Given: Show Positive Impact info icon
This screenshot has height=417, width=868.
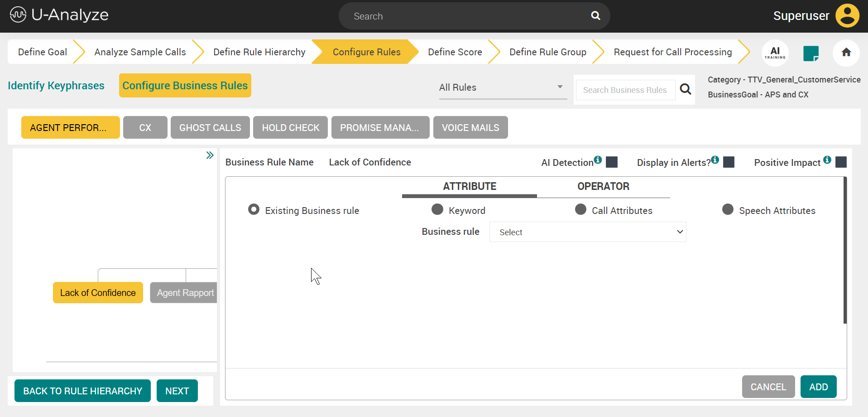Looking at the screenshot, I should click(x=827, y=160).
